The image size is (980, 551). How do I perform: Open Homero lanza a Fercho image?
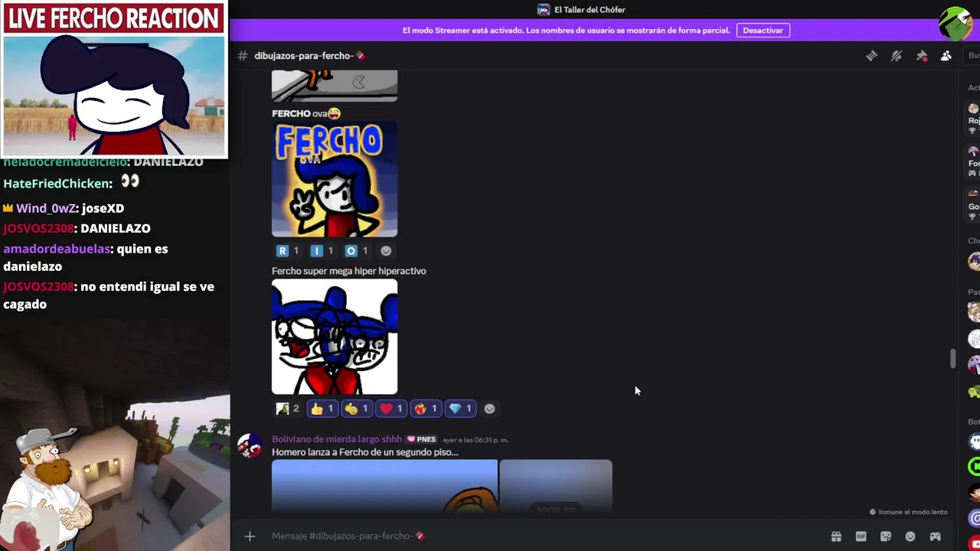(384, 486)
